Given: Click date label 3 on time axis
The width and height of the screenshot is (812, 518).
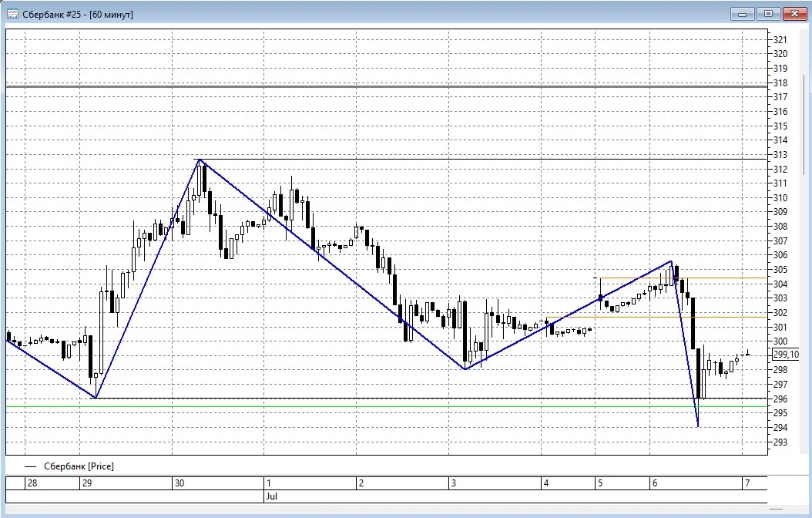Looking at the screenshot, I should [x=454, y=483].
